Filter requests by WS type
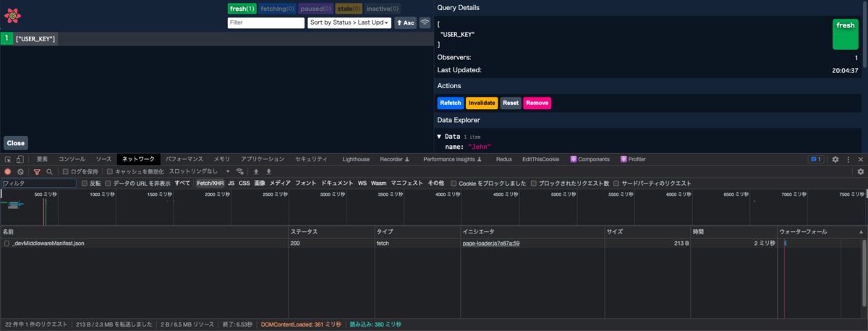Viewport: 868px width, 331px height. pyautogui.click(x=362, y=184)
